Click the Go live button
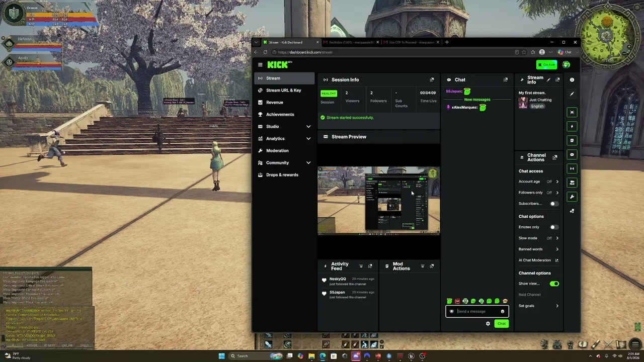This screenshot has width=644, height=362. (546, 64)
